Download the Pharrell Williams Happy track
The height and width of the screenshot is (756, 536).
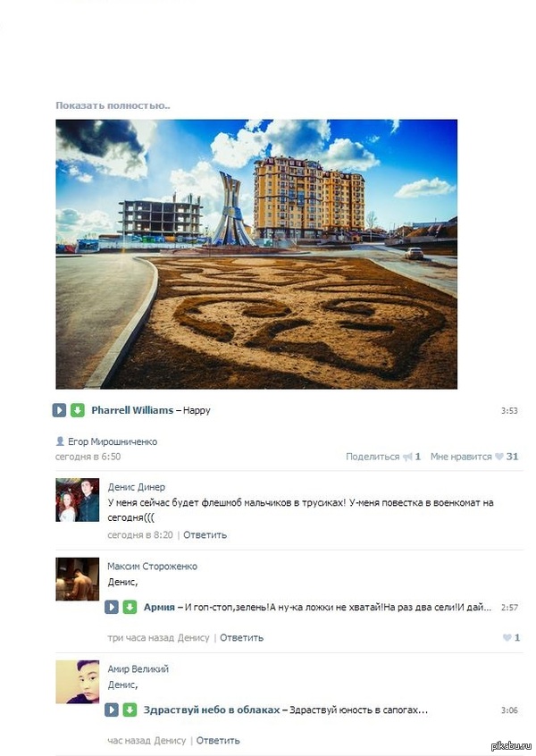(78, 410)
